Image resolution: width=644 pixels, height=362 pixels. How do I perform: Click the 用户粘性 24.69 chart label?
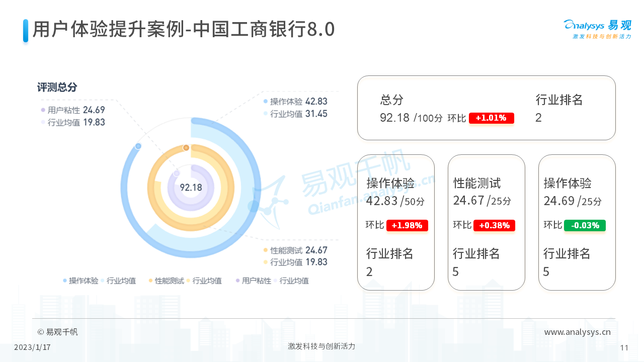pyautogui.click(x=75, y=110)
